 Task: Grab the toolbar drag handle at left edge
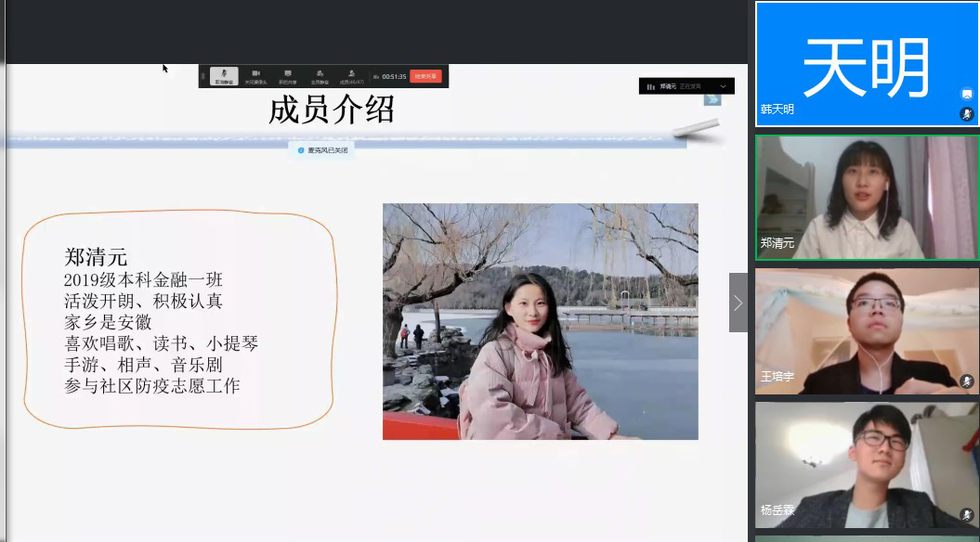203,76
